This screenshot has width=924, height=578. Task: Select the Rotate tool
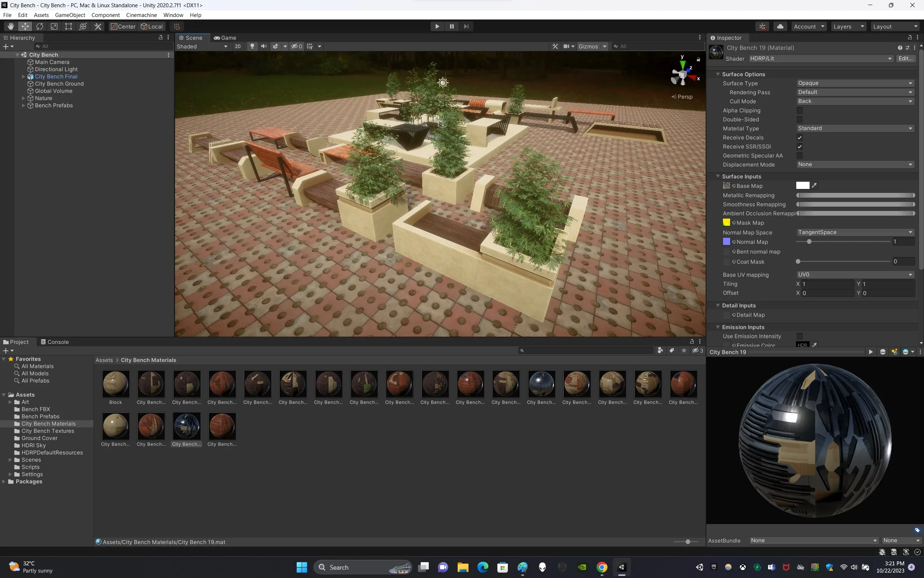coord(40,26)
